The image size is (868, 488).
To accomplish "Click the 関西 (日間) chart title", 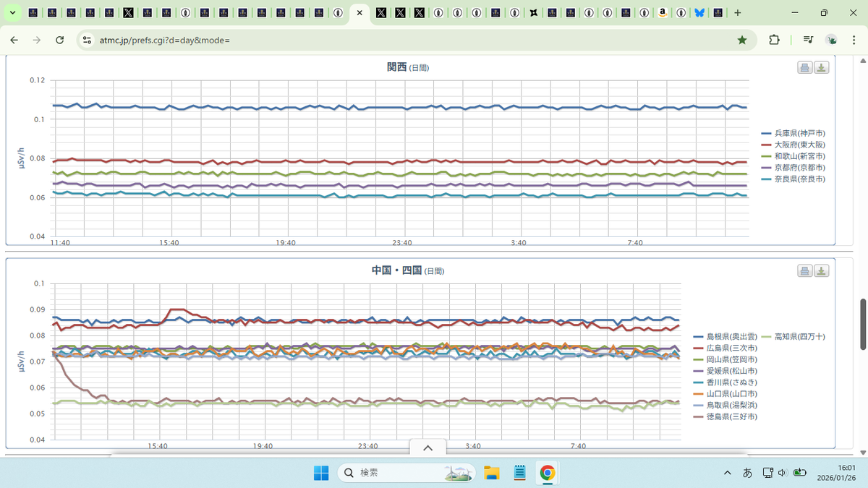I will pyautogui.click(x=407, y=67).
